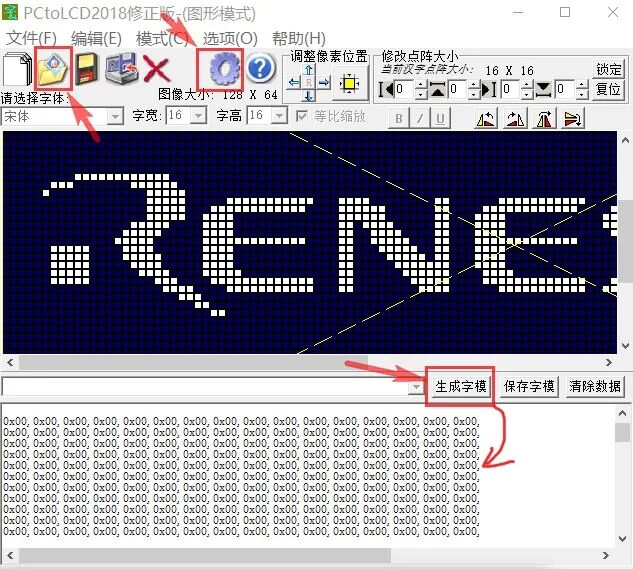Toggle italic with the I button
This screenshot has width=633, height=569.
coord(420,118)
